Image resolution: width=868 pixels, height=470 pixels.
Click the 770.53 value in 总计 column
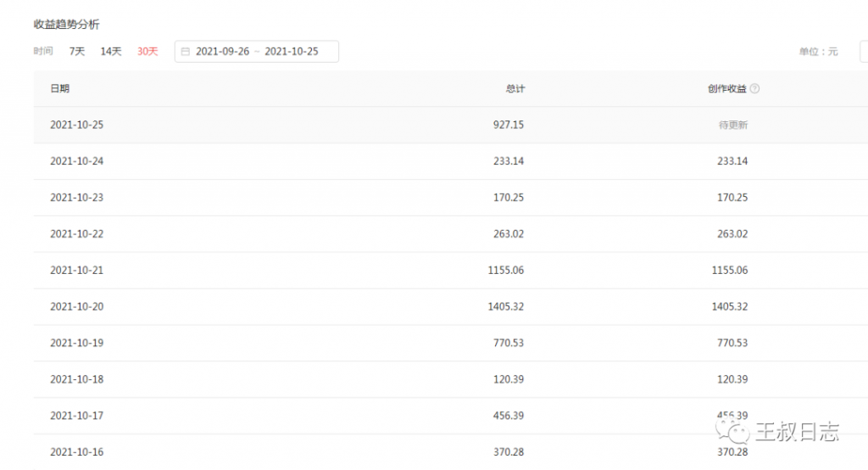pos(509,343)
